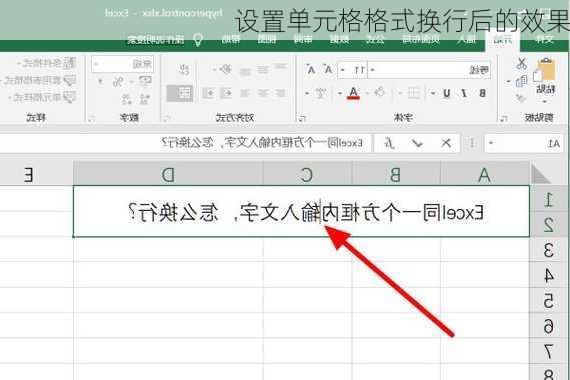Open the Font group dialog launcher
Image resolution: width=570 pixels, height=380 pixels.
pyautogui.click(x=302, y=118)
